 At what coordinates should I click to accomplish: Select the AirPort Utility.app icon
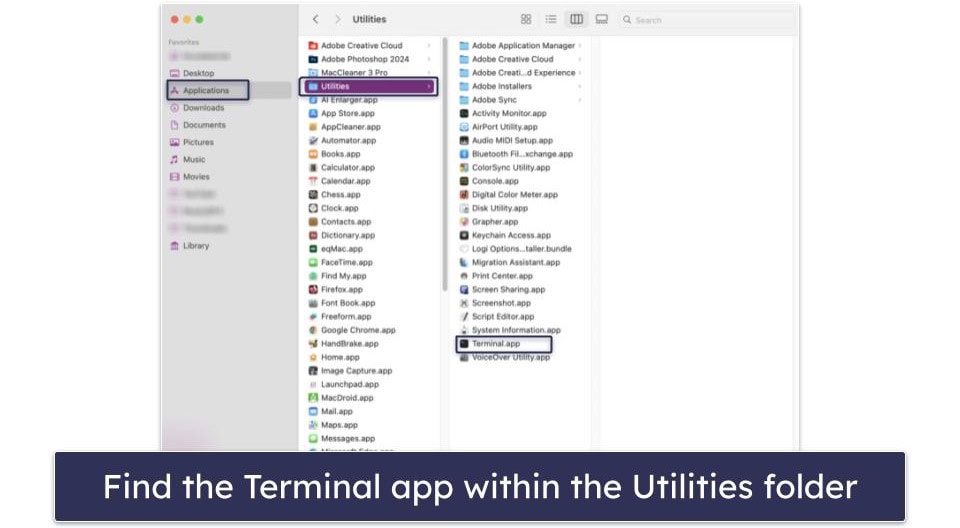click(x=464, y=127)
